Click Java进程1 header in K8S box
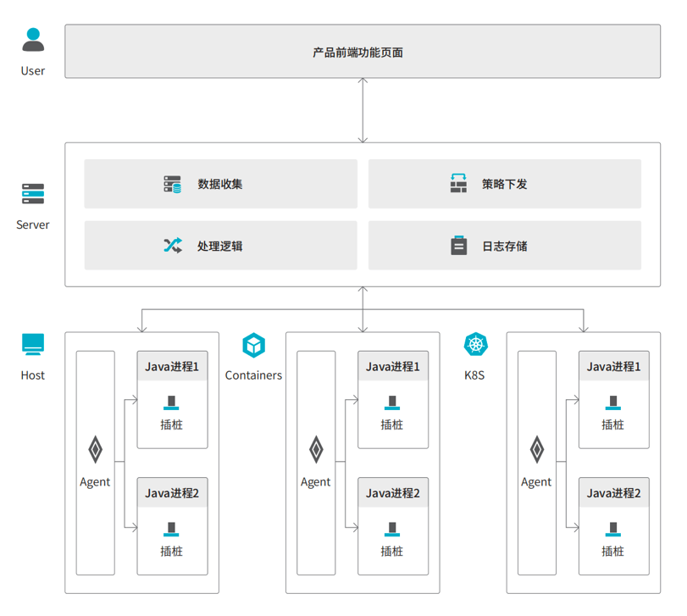This screenshot has height=616, width=687. tap(614, 366)
